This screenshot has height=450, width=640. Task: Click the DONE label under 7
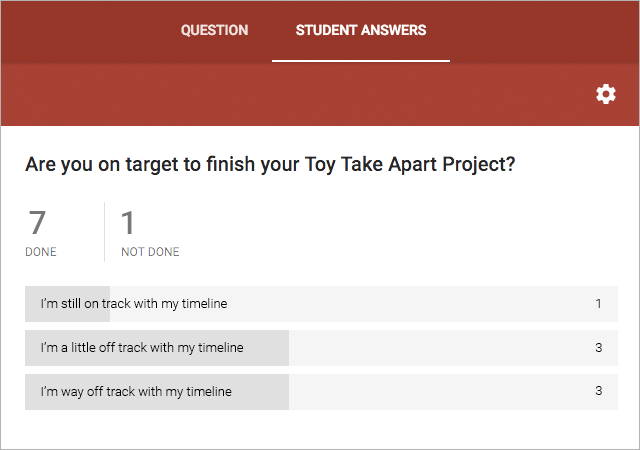[x=41, y=252]
